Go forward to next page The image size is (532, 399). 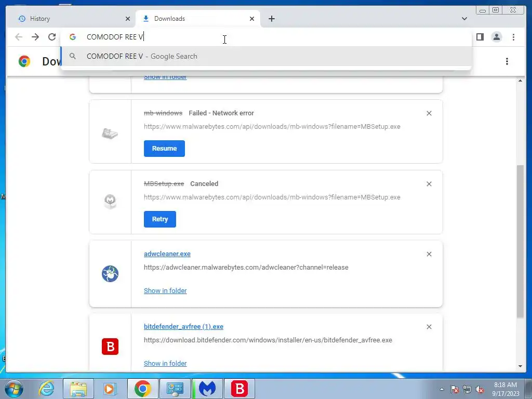(x=35, y=37)
